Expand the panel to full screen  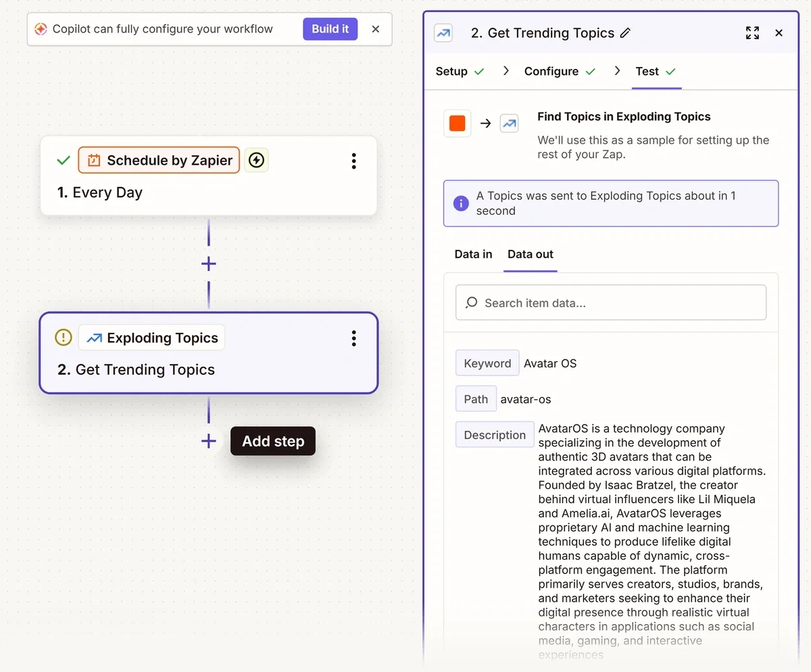coord(752,33)
